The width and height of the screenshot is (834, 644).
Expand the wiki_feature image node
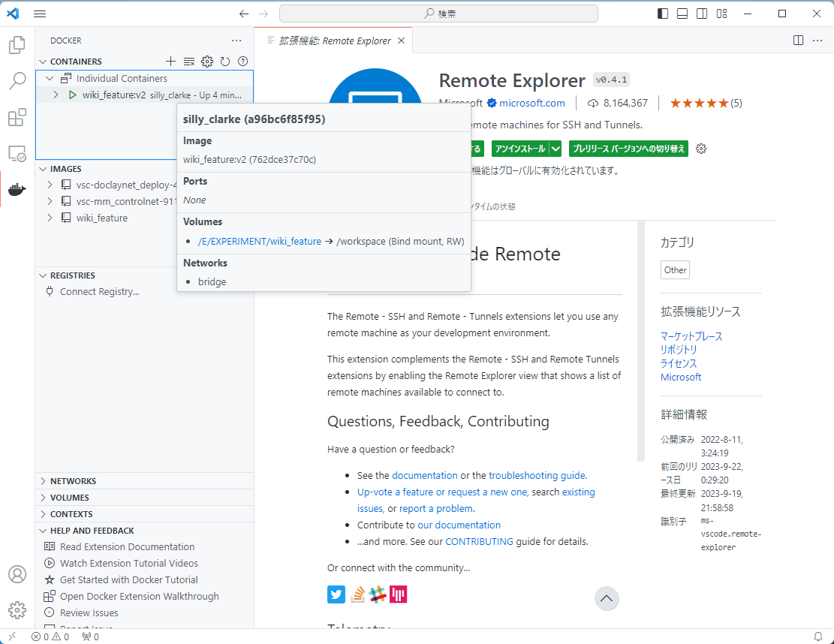50,218
